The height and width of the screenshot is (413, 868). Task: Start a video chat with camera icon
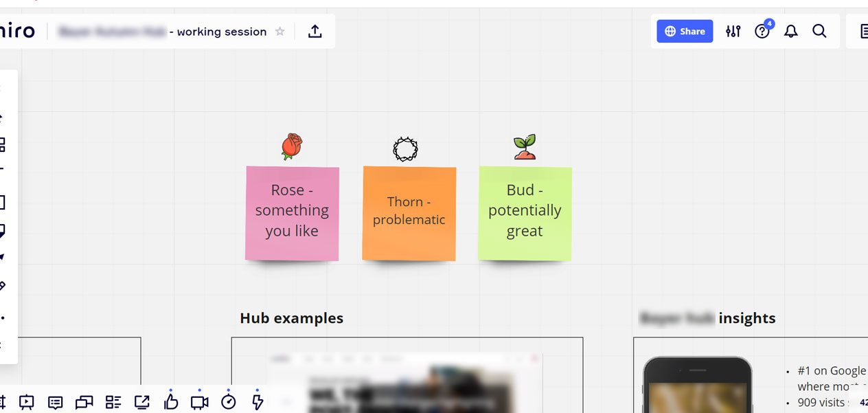[x=200, y=403]
